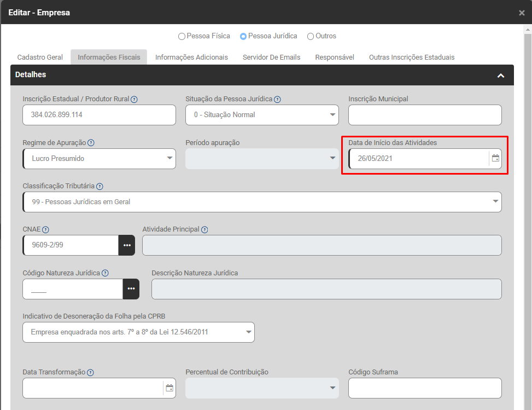Open calendar picker for Data de Início das Atividades

click(x=495, y=158)
